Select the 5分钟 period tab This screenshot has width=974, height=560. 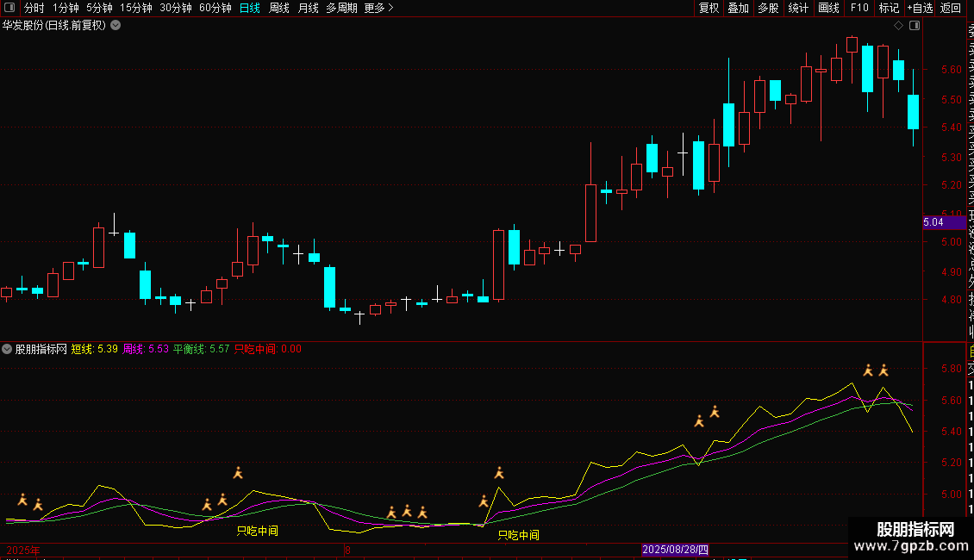click(x=99, y=8)
